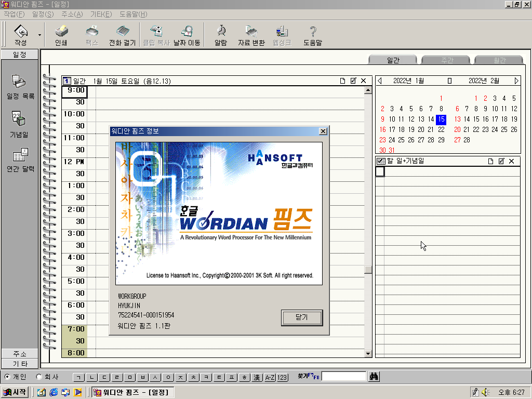Image resolution: width=532 pixels, height=399 pixels.
Task: Click the 작성 (compose) toolbar icon
Action: tap(21, 35)
